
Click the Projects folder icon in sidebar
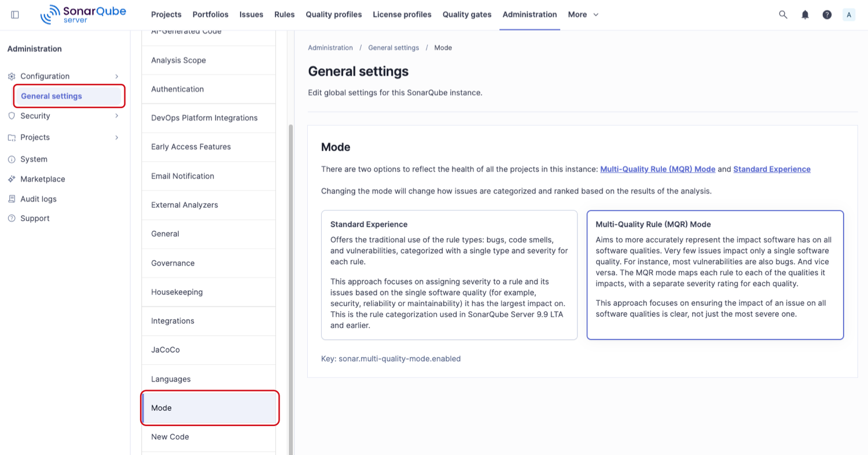[12, 138]
